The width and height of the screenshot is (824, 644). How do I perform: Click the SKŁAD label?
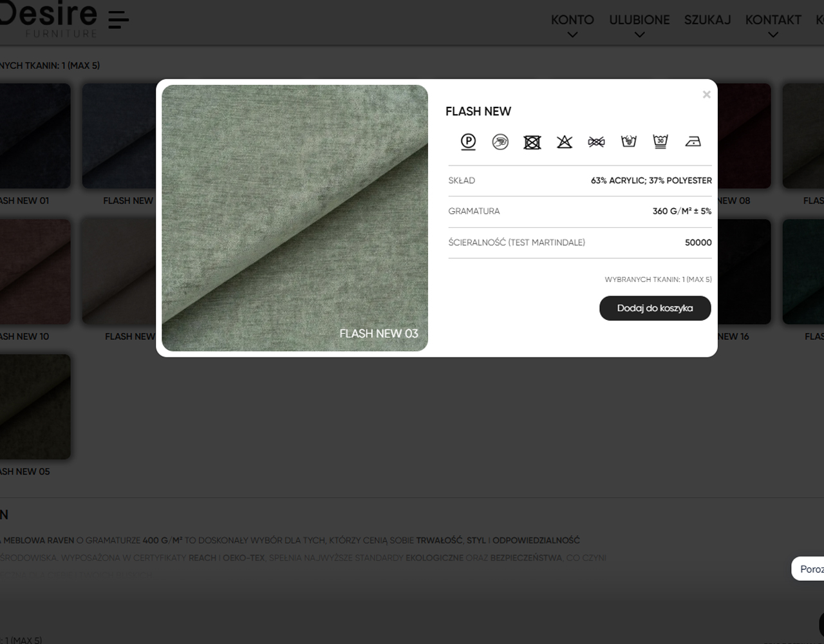point(462,180)
